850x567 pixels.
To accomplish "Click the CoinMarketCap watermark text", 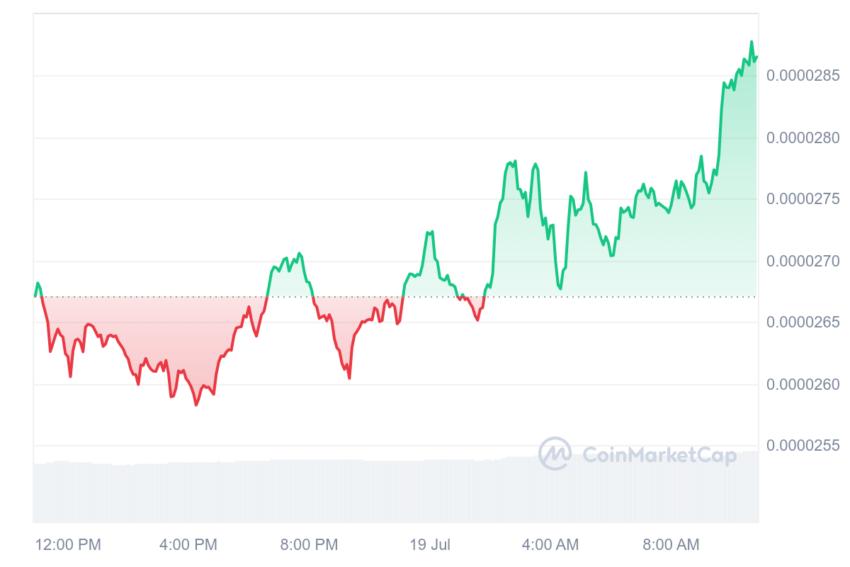I will (x=659, y=455).
